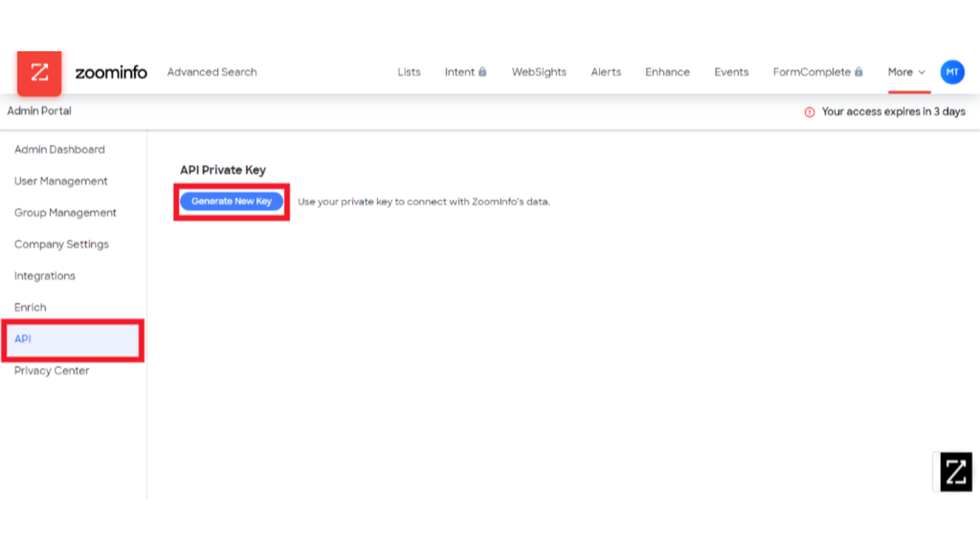Open the Intent locked feature dropdown
980x551 pixels.
point(465,72)
